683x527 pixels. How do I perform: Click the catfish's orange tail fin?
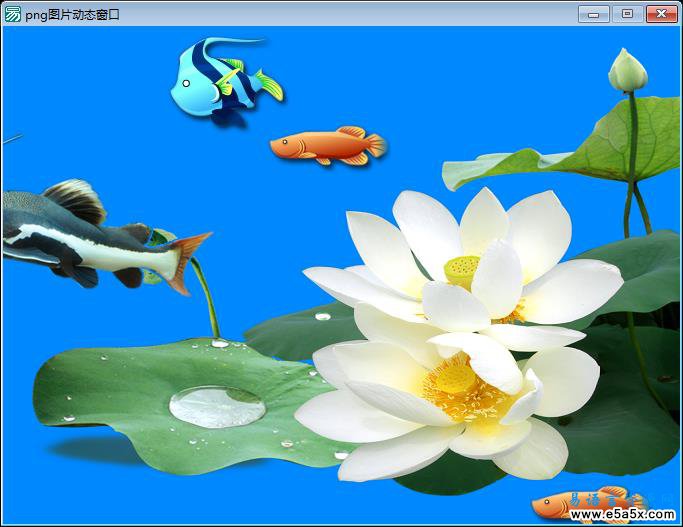[187, 258]
